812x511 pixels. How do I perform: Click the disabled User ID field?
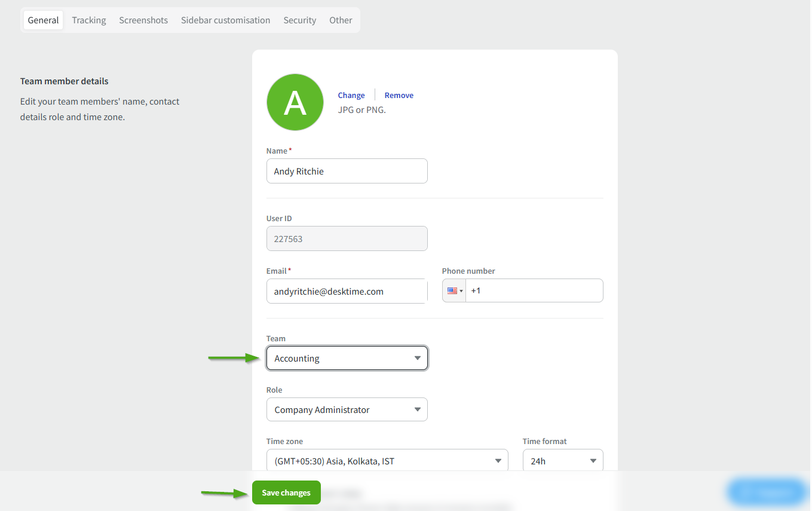347,239
